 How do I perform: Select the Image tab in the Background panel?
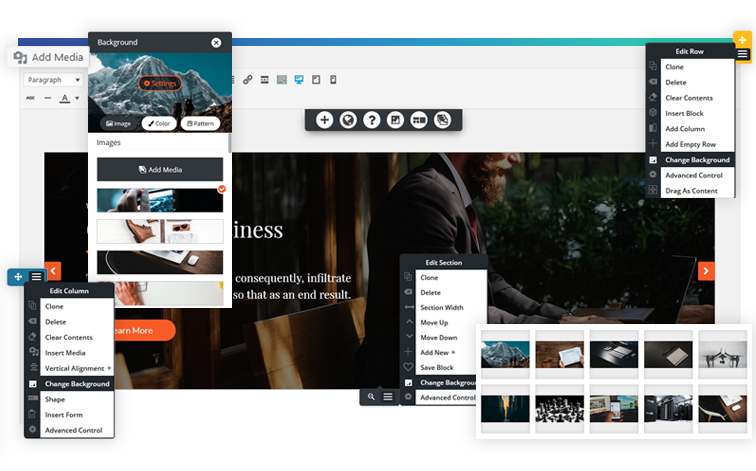click(x=119, y=123)
